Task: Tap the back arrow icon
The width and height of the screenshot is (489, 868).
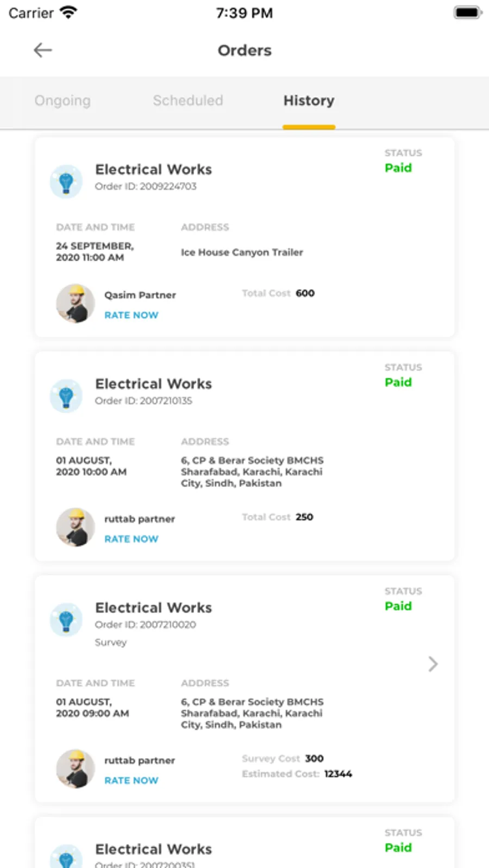Action: pos(43,51)
